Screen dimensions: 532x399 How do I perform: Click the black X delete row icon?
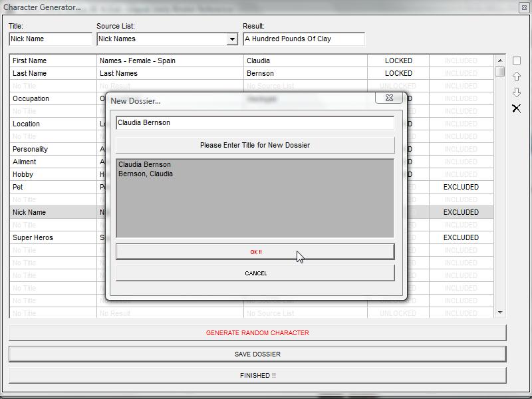pyautogui.click(x=516, y=108)
